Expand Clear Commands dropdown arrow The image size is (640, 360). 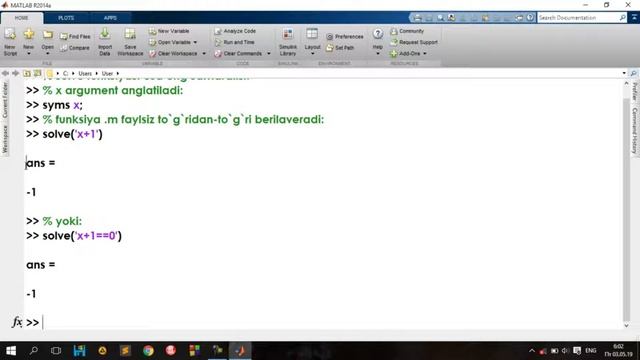click(x=269, y=53)
